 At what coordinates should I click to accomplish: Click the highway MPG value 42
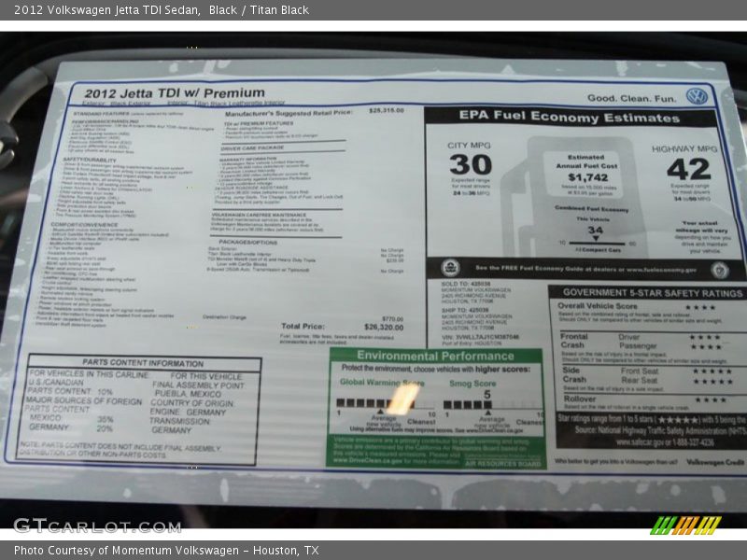688,169
